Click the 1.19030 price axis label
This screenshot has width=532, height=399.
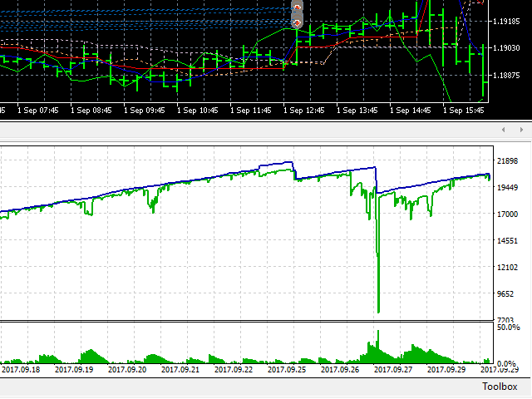509,48
